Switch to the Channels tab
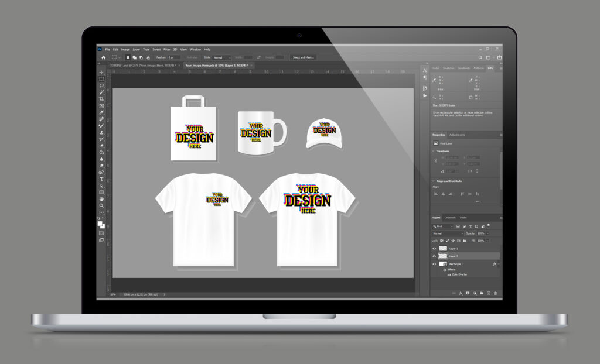 click(450, 218)
